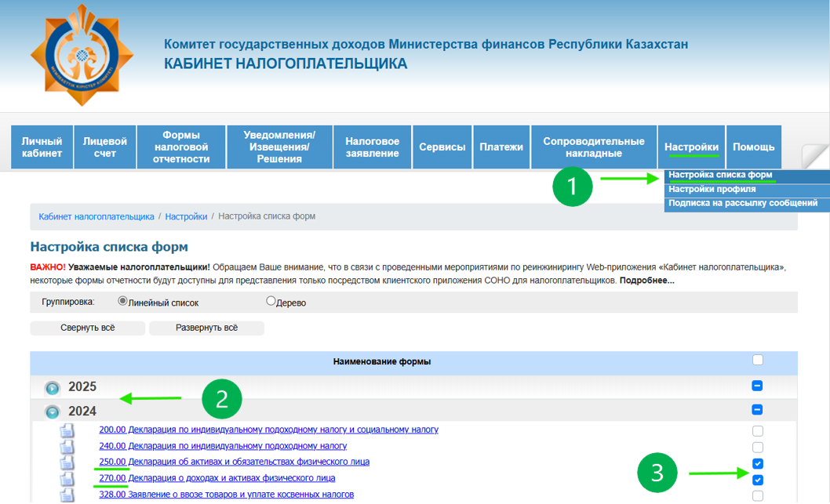Open the Лицевой счет menu
Image resolution: width=830 pixels, height=504 pixels.
(105, 147)
